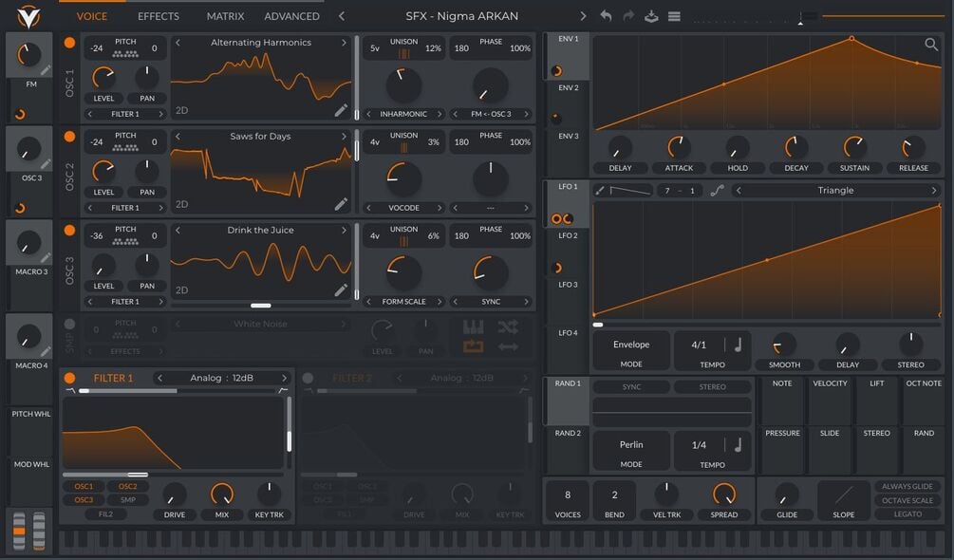Enable the LEGATO option
Image resolution: width=954 pixels, height=560 pixels.
coord(907,514)
